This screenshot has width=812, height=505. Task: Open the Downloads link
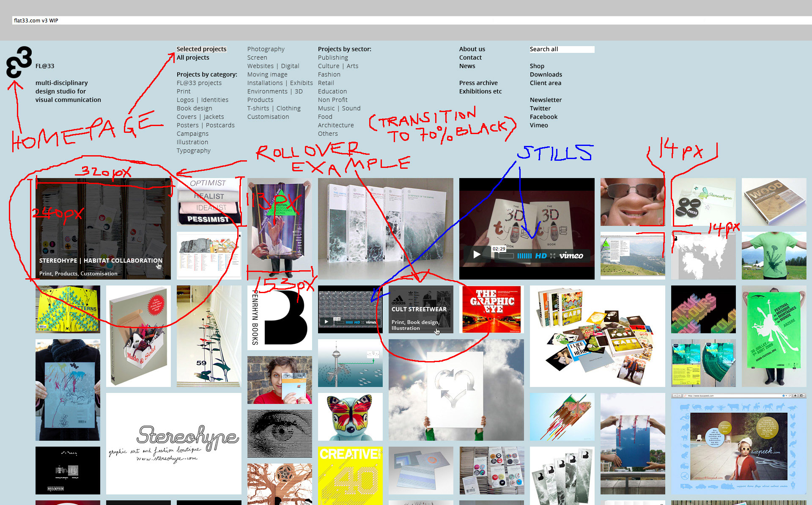tap(546, 74)
